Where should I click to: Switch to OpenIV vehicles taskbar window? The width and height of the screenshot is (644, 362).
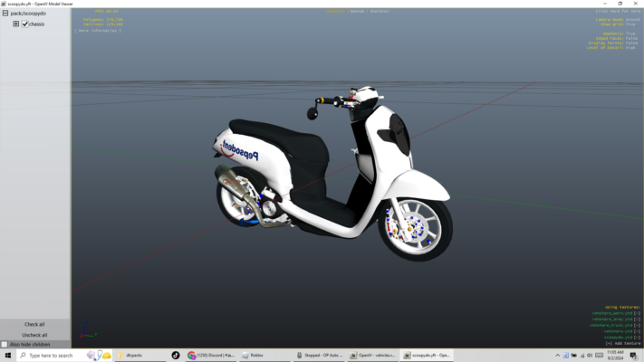tap(372, 356)
